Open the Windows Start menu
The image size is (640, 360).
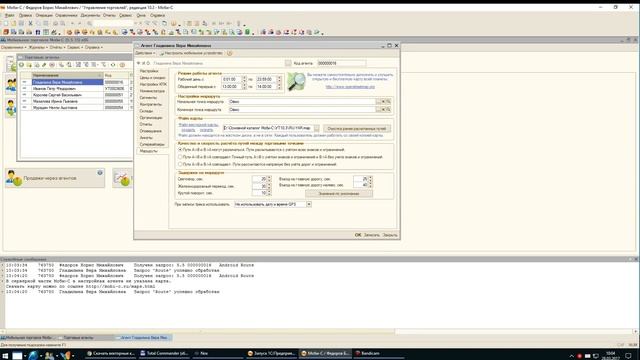tap(4, 355)
